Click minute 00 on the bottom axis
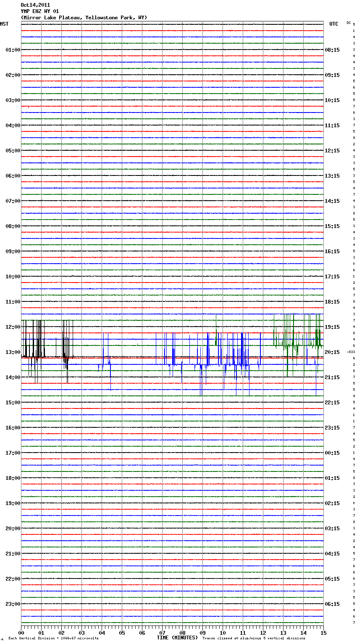357x644 pixels. [21, 633]
